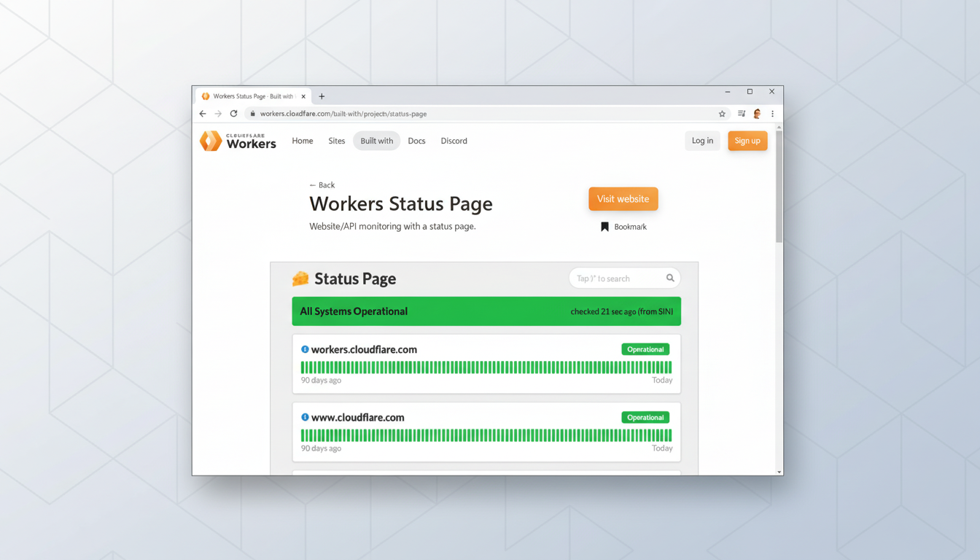Click the info icon beside workers.cloudflare.com
The width and height of the screenshot is (980, 560).
point(305,349)
